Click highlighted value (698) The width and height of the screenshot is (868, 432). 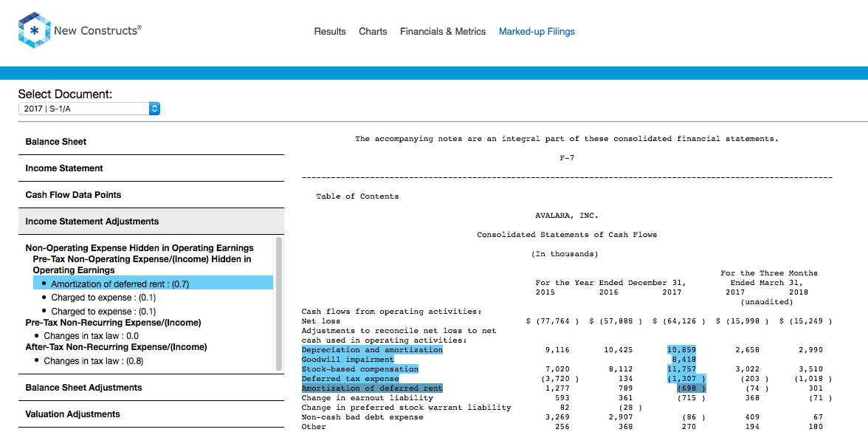692,388
